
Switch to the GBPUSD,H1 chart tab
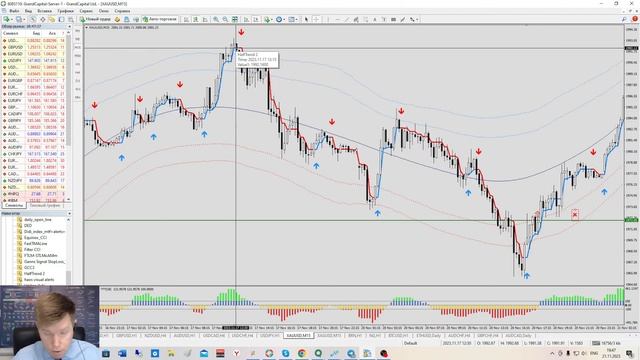point(126,336)
